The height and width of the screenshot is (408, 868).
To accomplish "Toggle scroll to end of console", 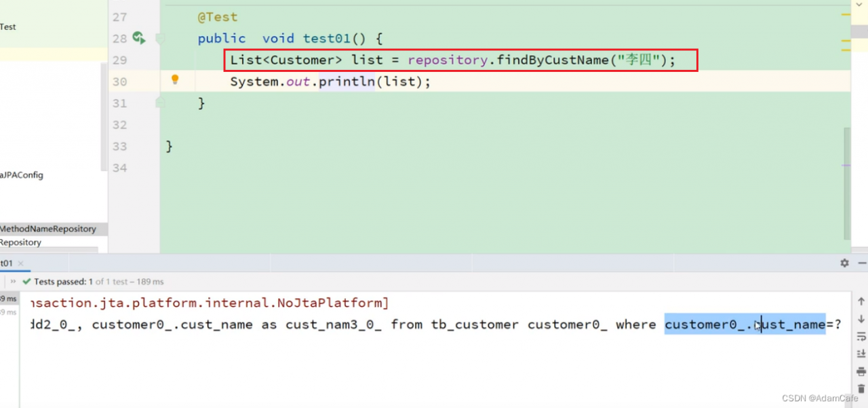I will pyautogui.click(x=861, y=354).
